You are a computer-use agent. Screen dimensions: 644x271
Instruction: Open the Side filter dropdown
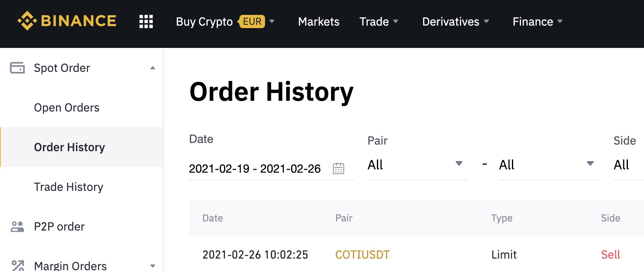pos(627,164)
